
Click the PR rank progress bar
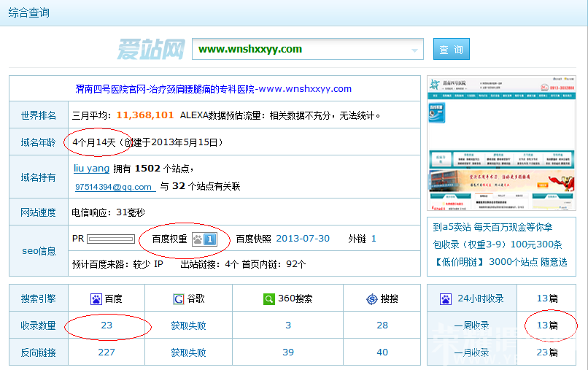pyautogui.click(x=111, y=239)
